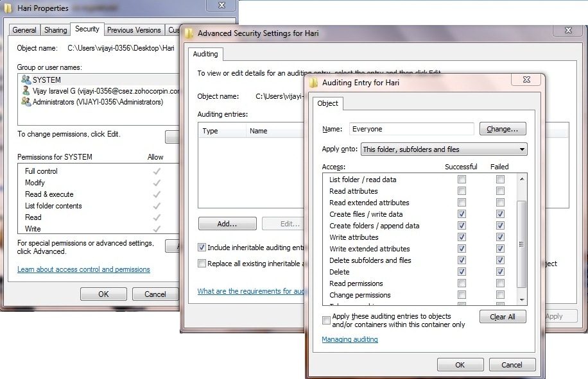
Task: Check Successful for List folder / read data
Action: pyautogui.click(x=462, y=180)
